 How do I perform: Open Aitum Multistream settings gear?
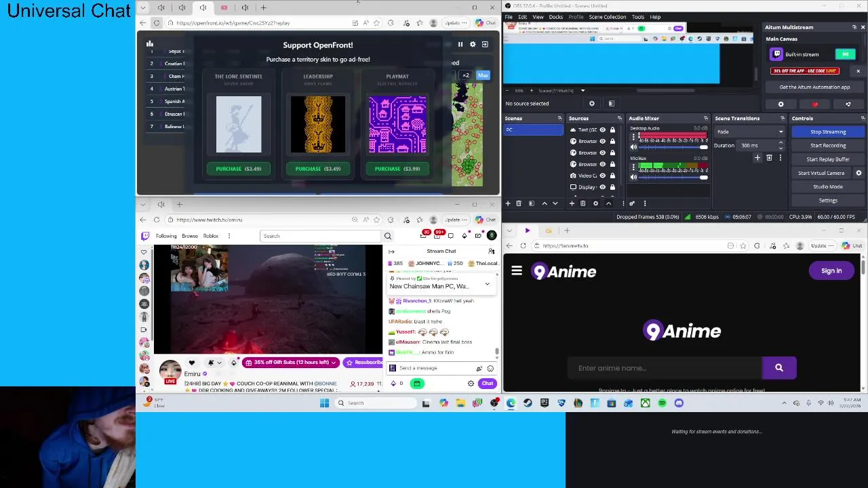pos(781,104)
